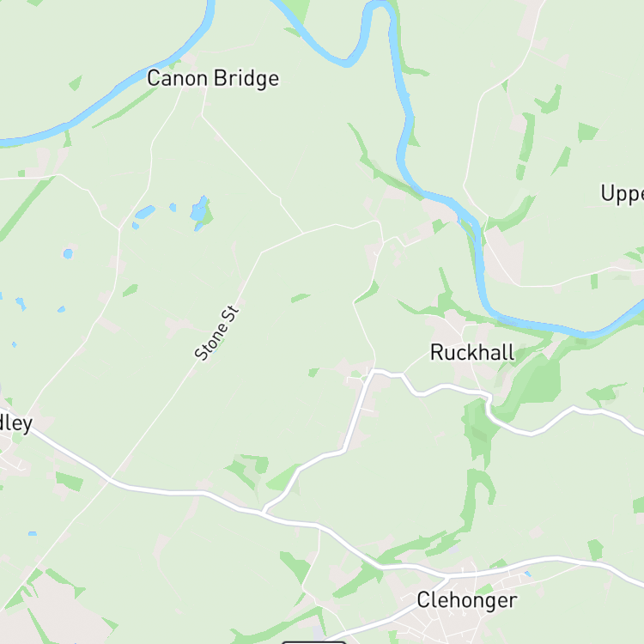Select the Ruckhall place label
This screenshot has width=644, height=644.
click(x=472, y=352)
